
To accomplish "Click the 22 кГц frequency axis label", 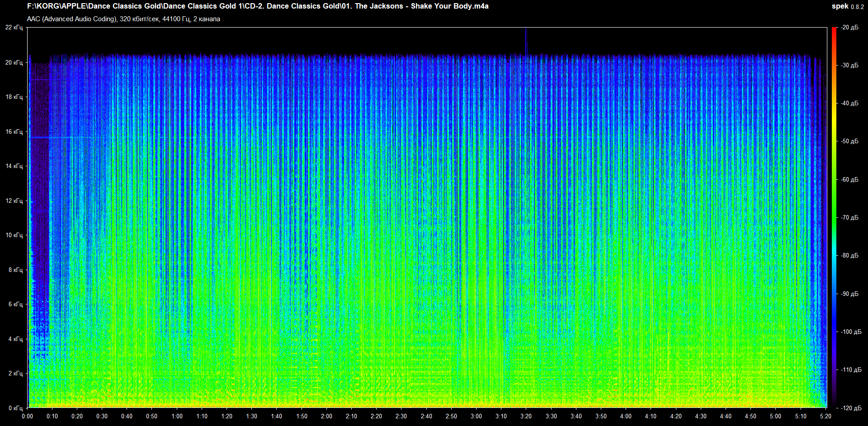I will tap(14, 28).
